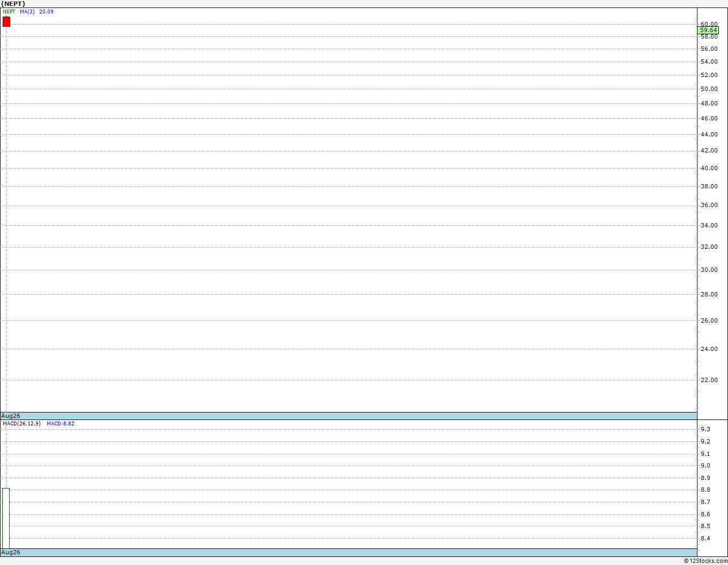This screenshot has height=565, width=728.
Task: Click the Aug26 date on MACD axis
Action: [x=11, y=552]
